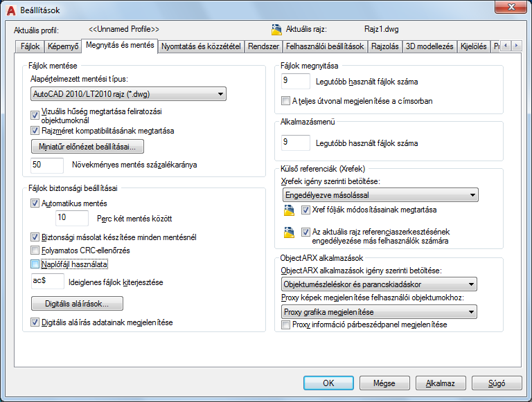Confirm settings with OK button
Screen dimensions: 532x402
[328, 383]
